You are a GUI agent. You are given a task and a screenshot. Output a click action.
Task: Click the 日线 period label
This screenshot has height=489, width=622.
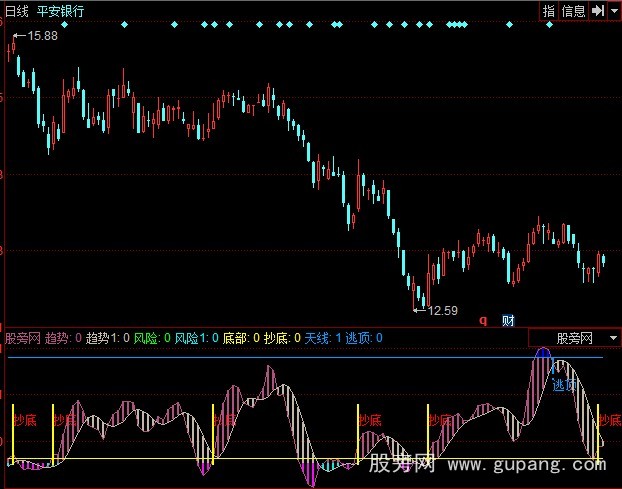(17, 10)
